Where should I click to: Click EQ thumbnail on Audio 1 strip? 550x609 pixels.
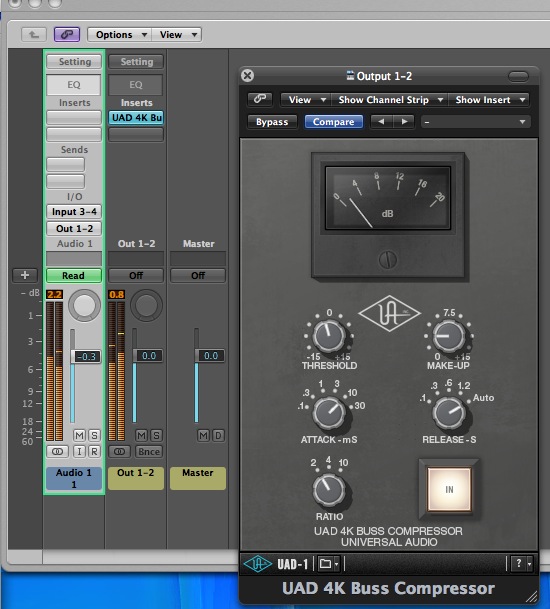click(x=73, y=85)
